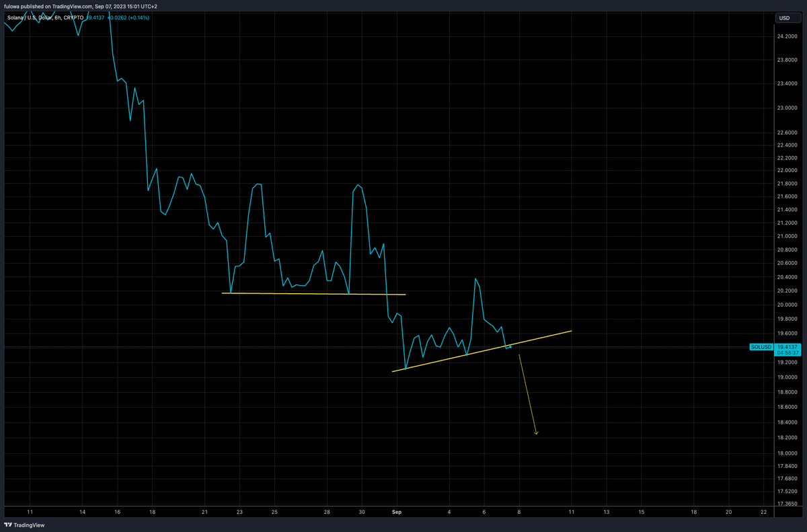Viewport: 807px width, 532px height.
Task: Click the 22.0000 price axis label
Action: tap(787, 171)
